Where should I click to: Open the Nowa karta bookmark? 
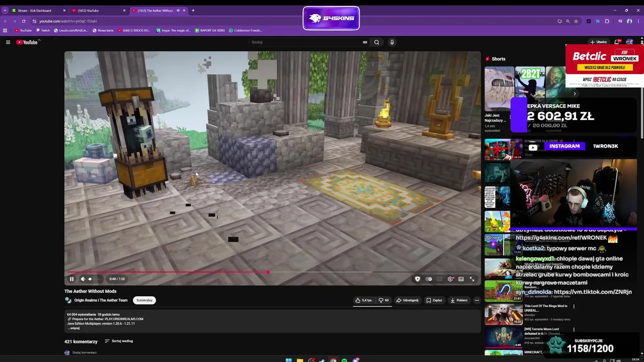point(103,31)
